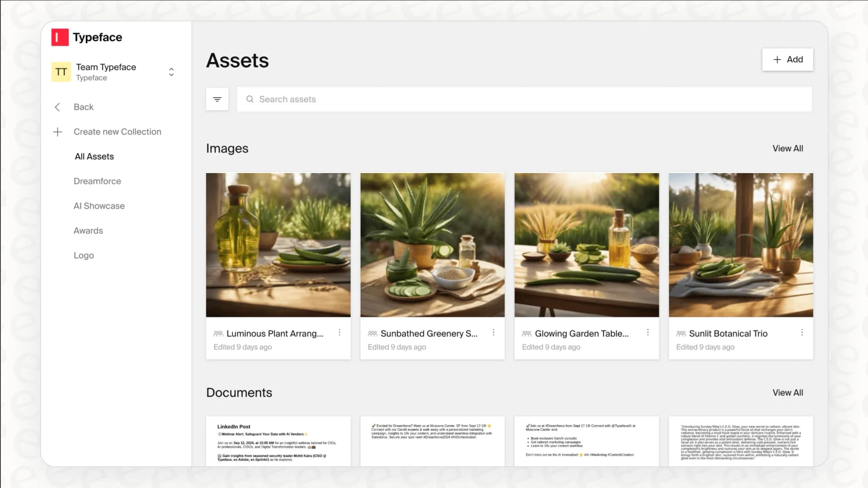Select Create new Collection

(x=117, y=132)
